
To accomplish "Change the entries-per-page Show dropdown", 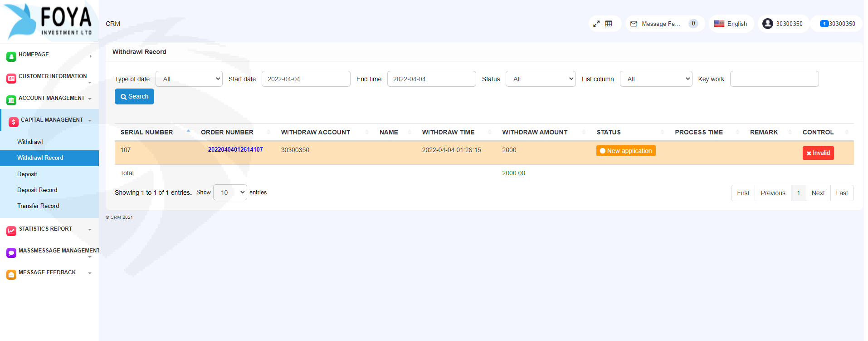I will point(230,193).
